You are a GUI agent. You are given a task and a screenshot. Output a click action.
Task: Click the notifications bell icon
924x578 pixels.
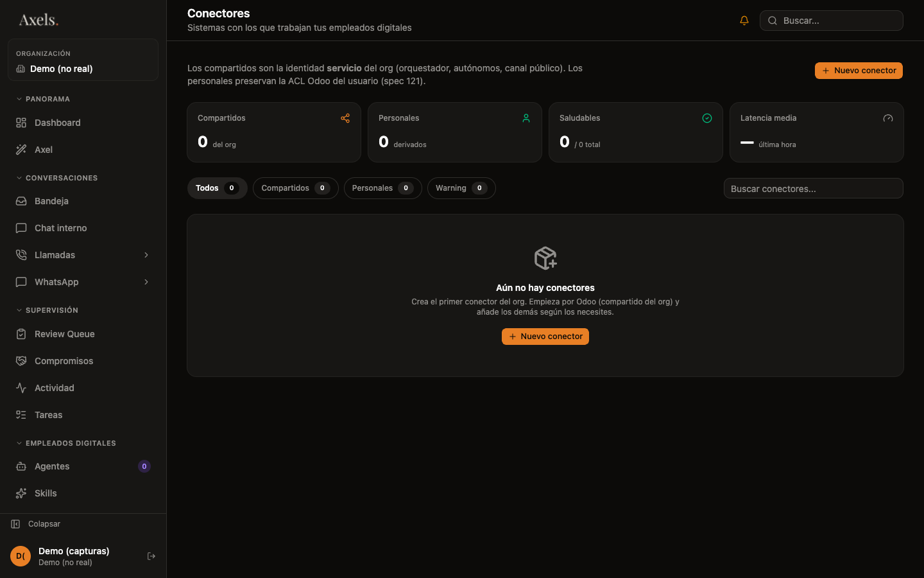(744, 21)
